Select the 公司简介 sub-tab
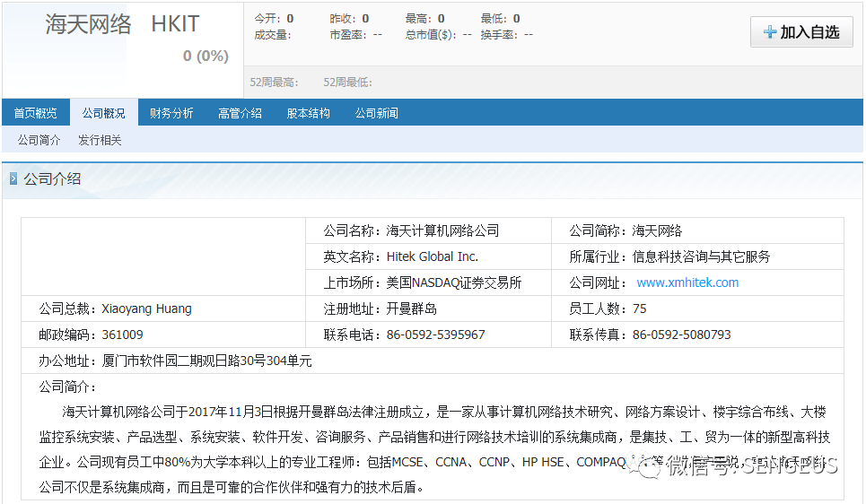Viewport: 866px width, 504px height. tap(39, 140)
